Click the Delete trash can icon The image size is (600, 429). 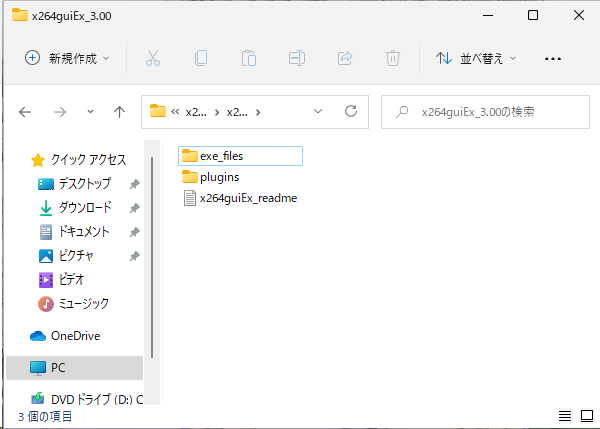pos(393,59)
